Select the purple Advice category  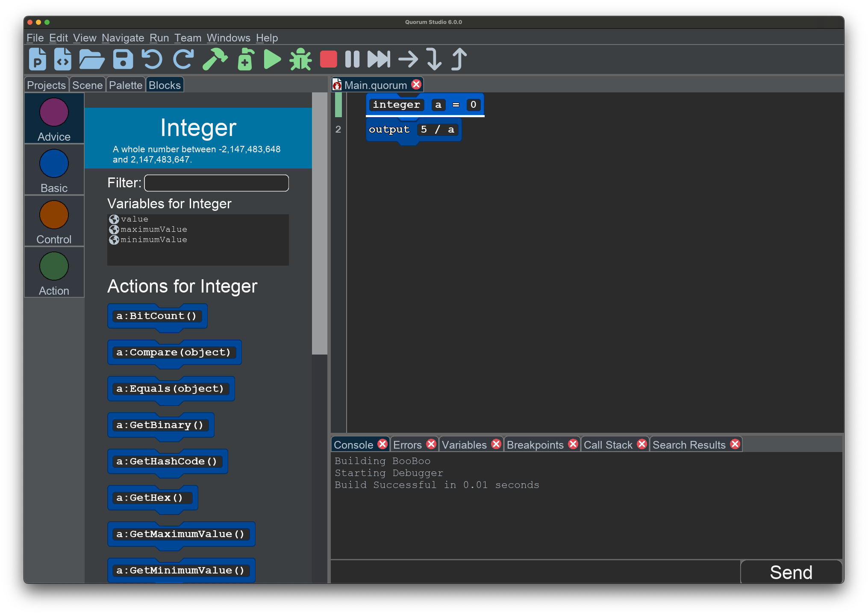[54, 118]
